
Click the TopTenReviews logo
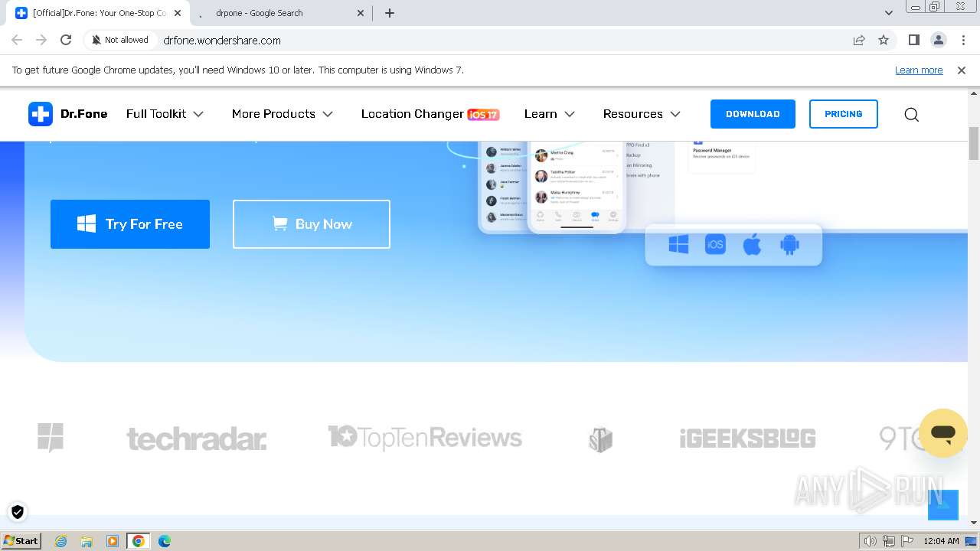click(x=425, y=438)
